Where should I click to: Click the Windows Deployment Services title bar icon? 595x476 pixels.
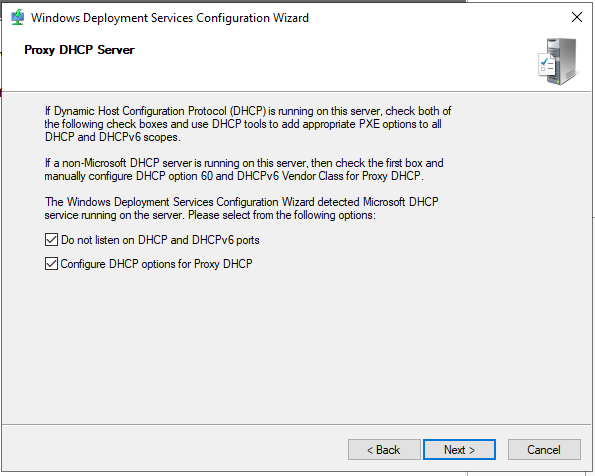(x=17, y=18)
